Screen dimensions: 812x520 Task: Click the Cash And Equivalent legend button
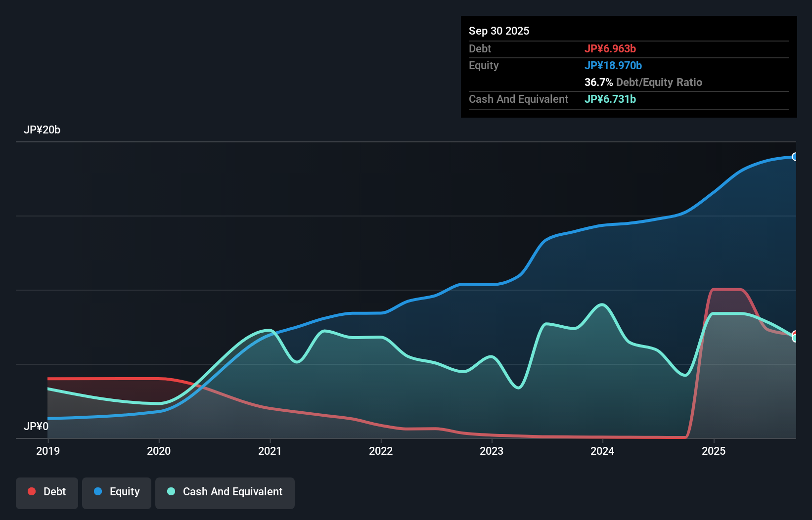pyautogui.click(x=225, y=492)
